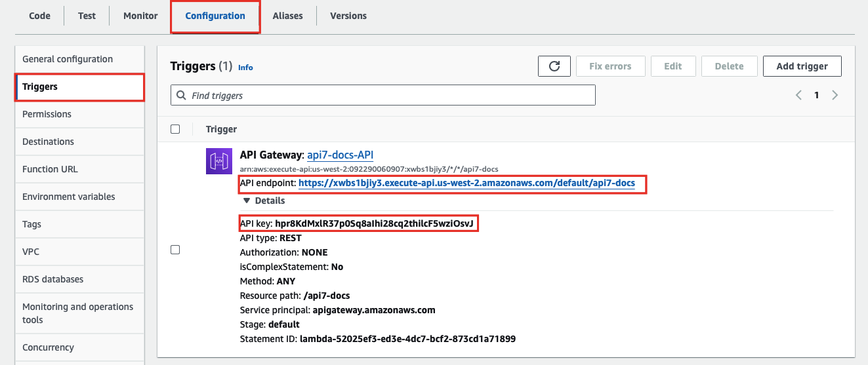
Task: Go to previous page of triggers
Action: tap(798, 95)
